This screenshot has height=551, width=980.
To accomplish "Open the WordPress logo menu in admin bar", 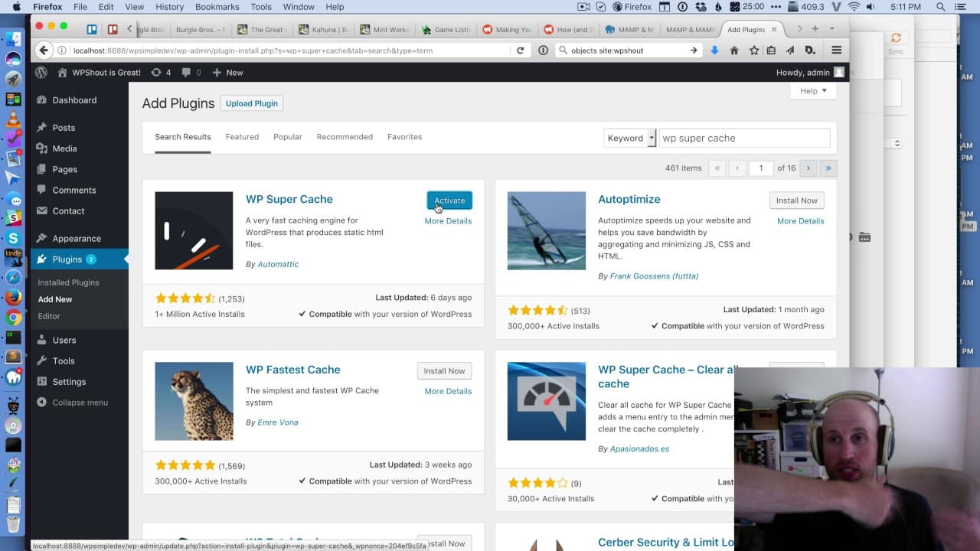I will point(41,73).
